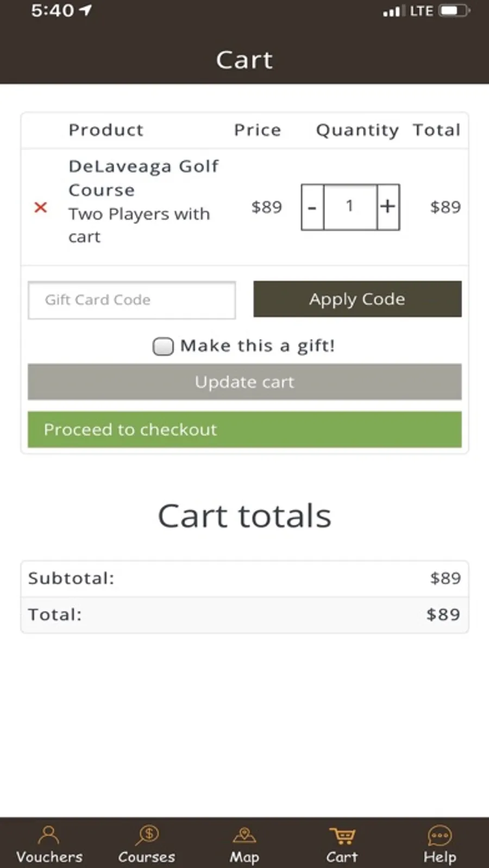Tap the Help tab label
Image resolution: width=489 pixels, height=868 pixels.
tap(440, 857)
